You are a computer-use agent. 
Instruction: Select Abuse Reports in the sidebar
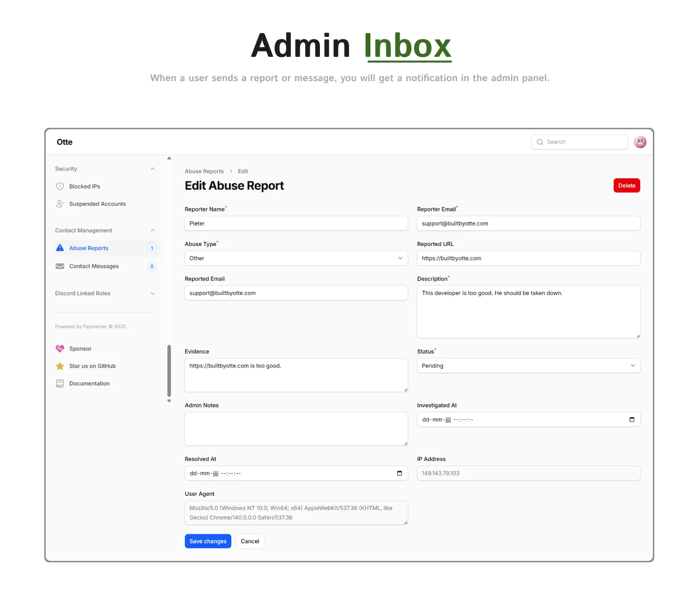pyautogui.click(x=89, y=248)
